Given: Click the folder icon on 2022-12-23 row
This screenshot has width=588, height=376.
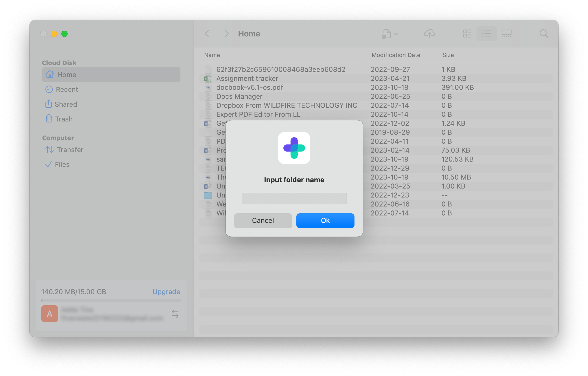Looking at the screenshot, I should coord(208,195).
